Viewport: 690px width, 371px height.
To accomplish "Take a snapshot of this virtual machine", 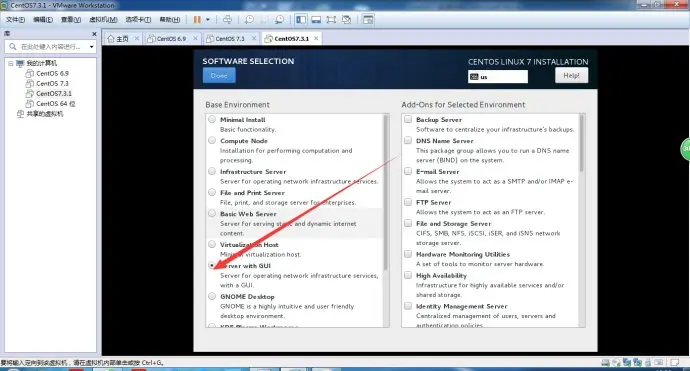I will coord(249,19).
